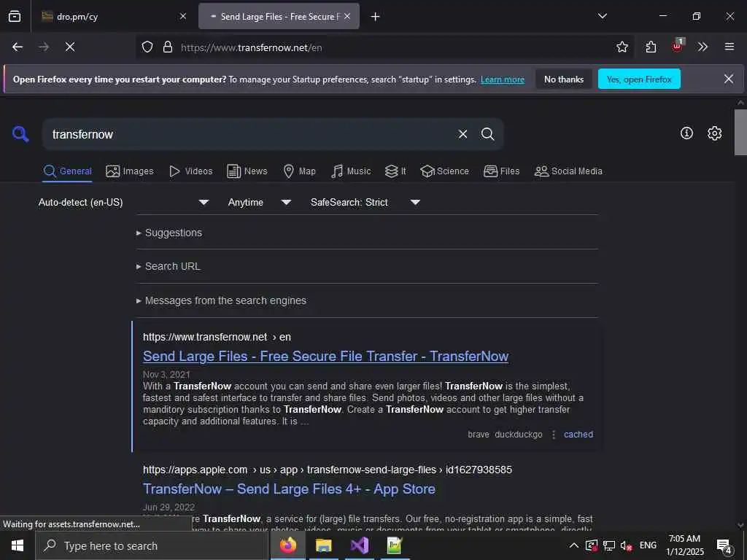
Task: Open result options three-dot menu
Action: (x=554, y=435)
